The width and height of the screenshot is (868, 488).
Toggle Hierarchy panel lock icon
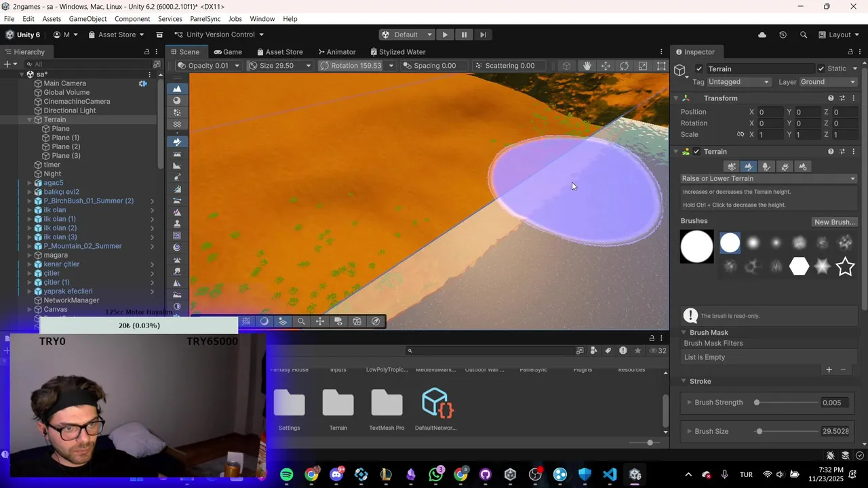[x=146, y=52]
